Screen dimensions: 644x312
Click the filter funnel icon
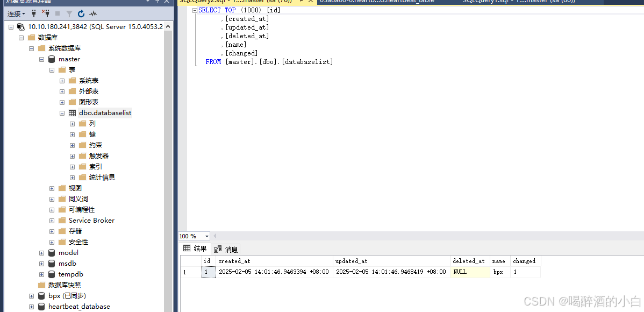(x=69, y=13)
